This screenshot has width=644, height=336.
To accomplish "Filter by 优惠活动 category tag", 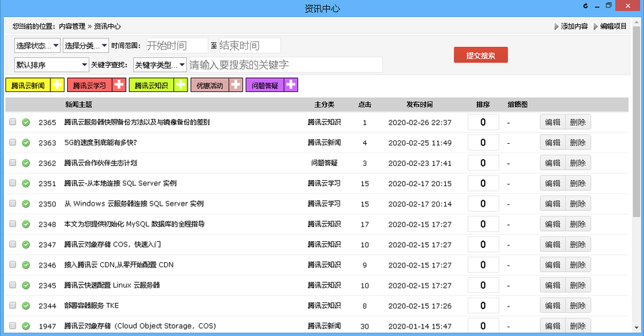I will click(210, 85).
